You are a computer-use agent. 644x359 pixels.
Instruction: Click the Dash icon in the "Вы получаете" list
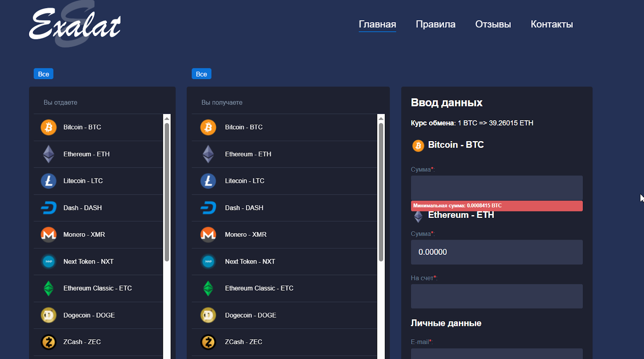point(208,208)
